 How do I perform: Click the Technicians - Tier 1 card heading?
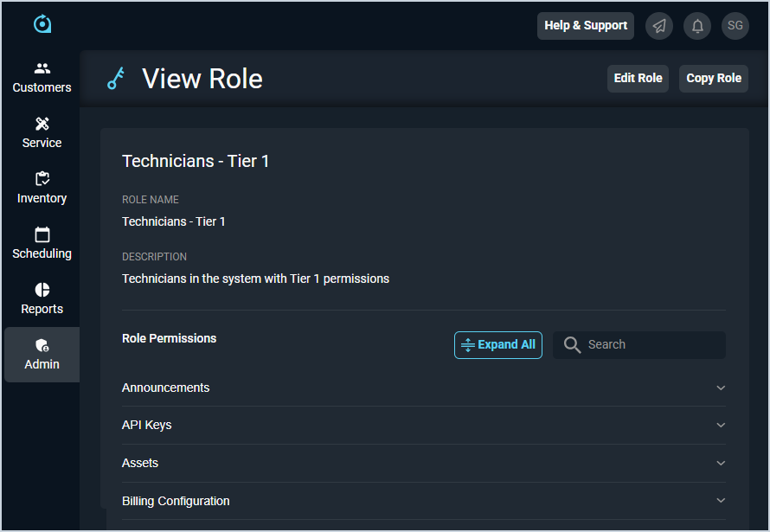(x=195, y=162)
